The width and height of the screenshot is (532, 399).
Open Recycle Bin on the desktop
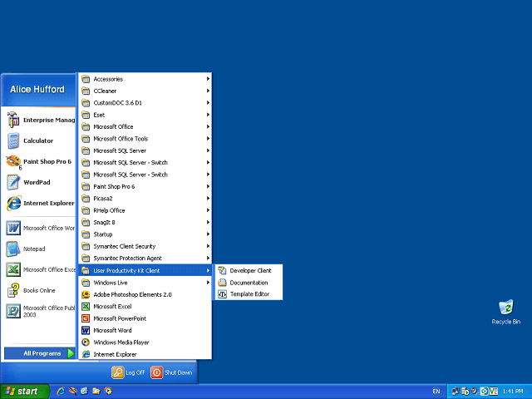(506, 312)
